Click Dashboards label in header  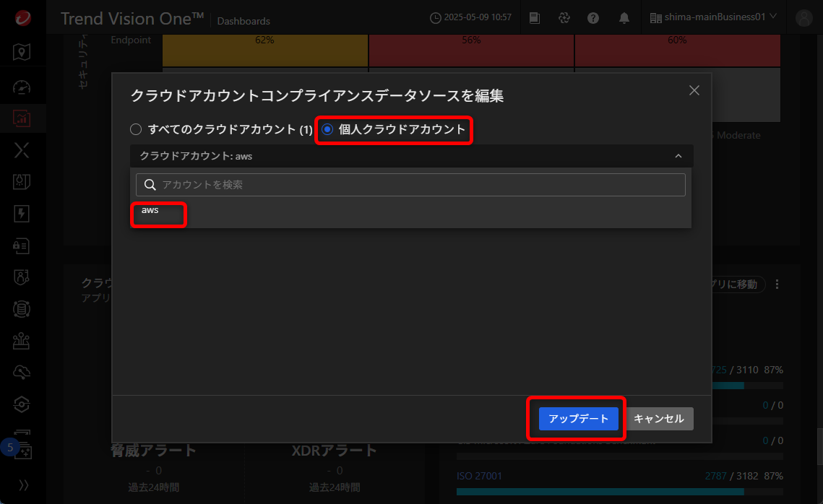[x=244, y=21]
